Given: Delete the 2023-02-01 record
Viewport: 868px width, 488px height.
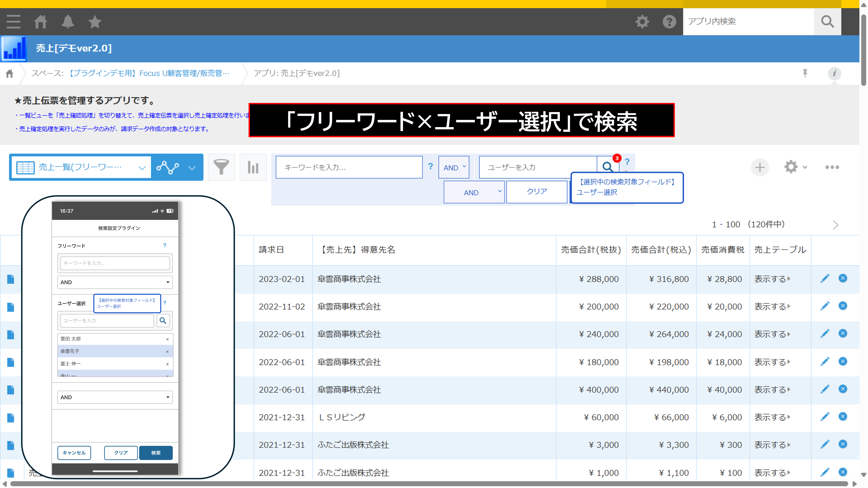Looking at the screenshot, I should click(843, 278).
